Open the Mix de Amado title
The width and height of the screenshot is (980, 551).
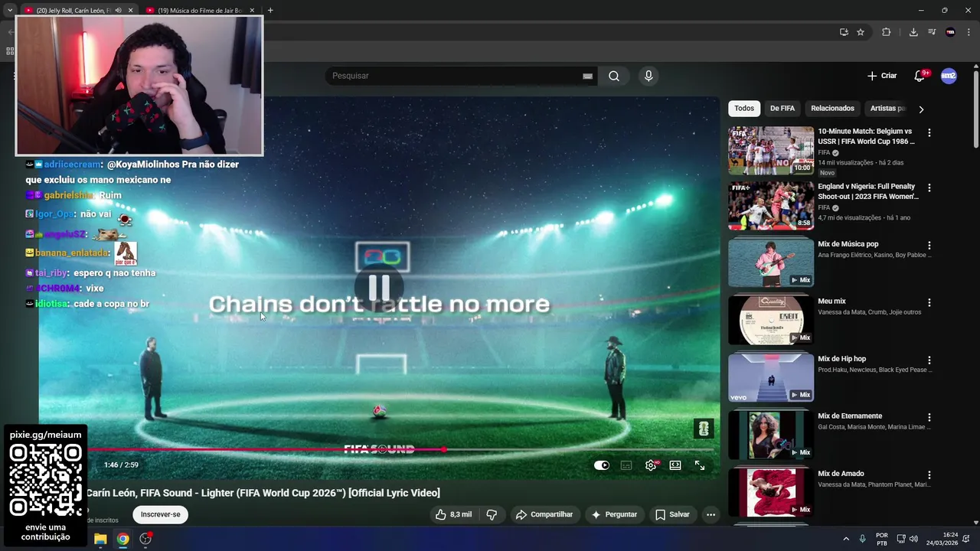[x=841, y=474]
